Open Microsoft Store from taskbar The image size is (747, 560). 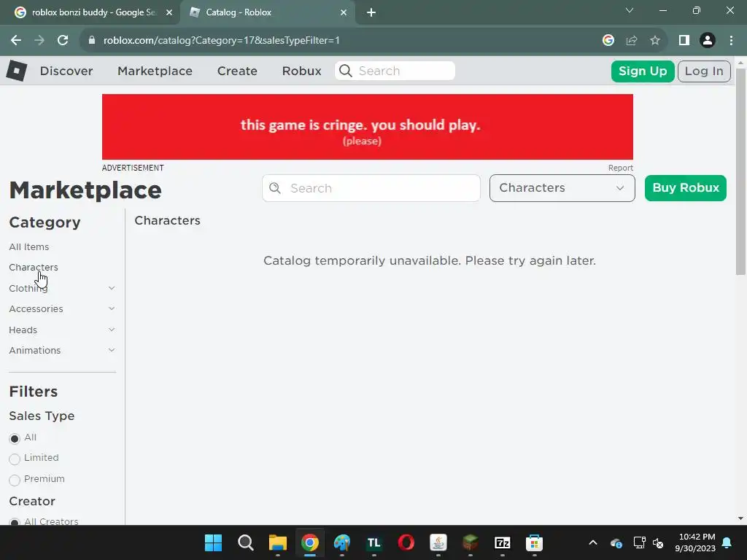(x=535, y=542)
